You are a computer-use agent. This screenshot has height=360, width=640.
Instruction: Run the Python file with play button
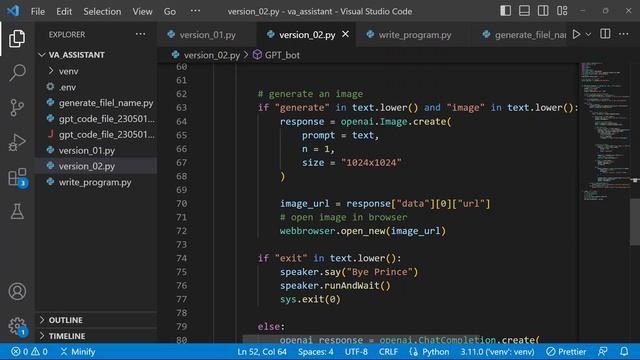[x=576, y=34]
